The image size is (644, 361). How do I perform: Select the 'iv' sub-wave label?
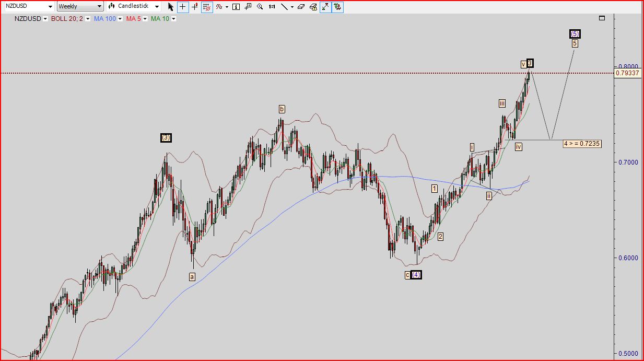[x=518, y=147]
